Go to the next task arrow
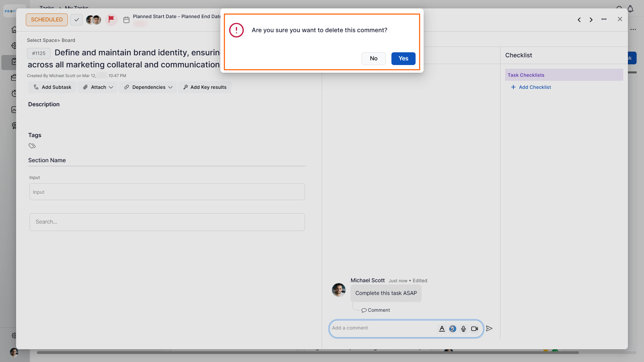 click(591, 20)
